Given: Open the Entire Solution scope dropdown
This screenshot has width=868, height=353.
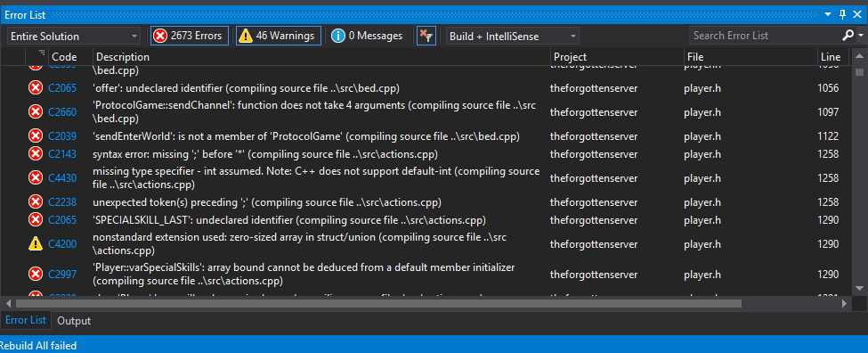Looking at the screenshot, I should 74,37.
